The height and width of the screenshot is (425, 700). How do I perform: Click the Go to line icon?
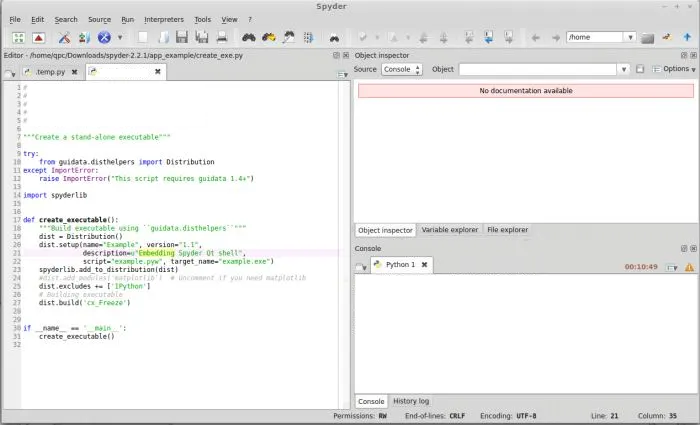point(308,38)
